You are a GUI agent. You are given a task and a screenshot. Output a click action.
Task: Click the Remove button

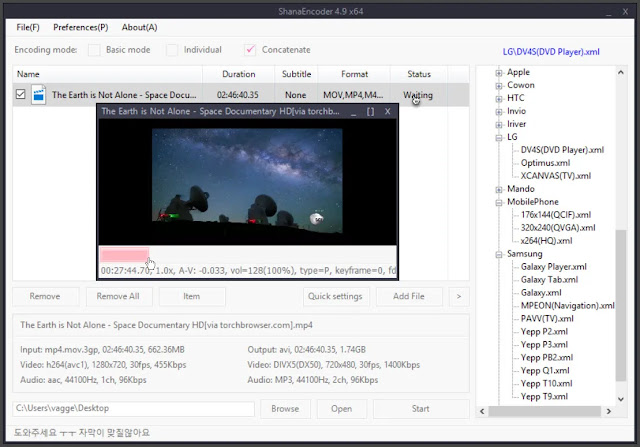pos(45,296)
